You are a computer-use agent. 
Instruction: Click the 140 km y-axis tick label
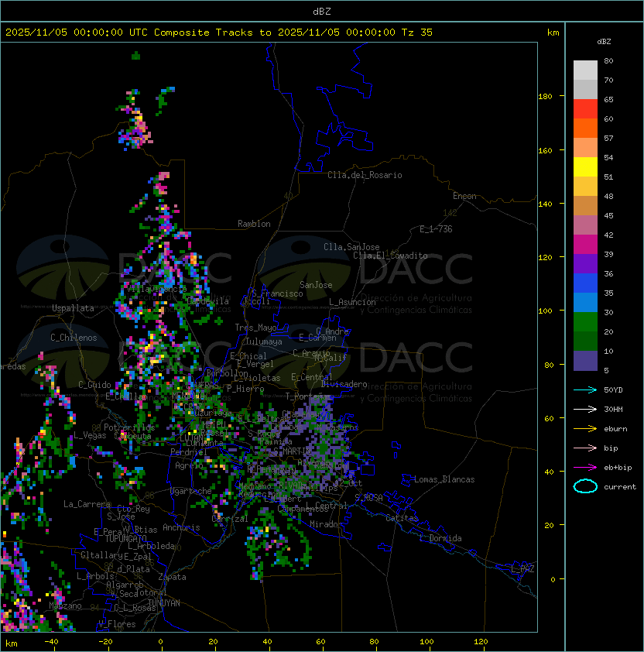[x=545, y=204]
